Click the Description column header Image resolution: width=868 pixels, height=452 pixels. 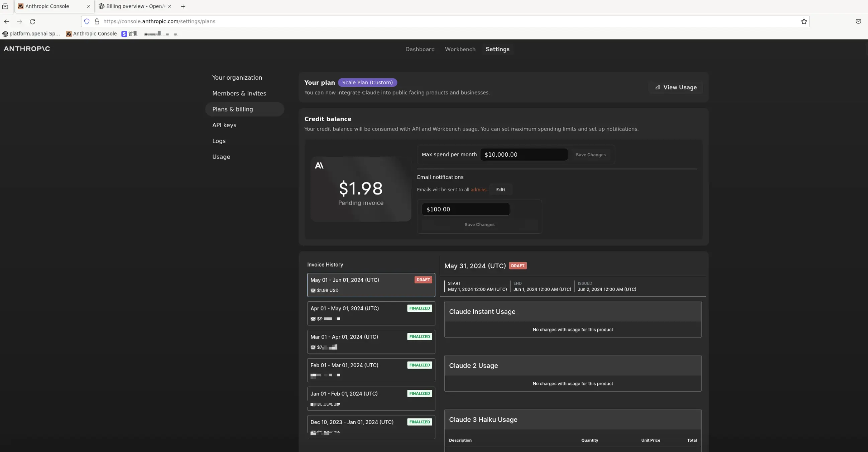point(460,441)
